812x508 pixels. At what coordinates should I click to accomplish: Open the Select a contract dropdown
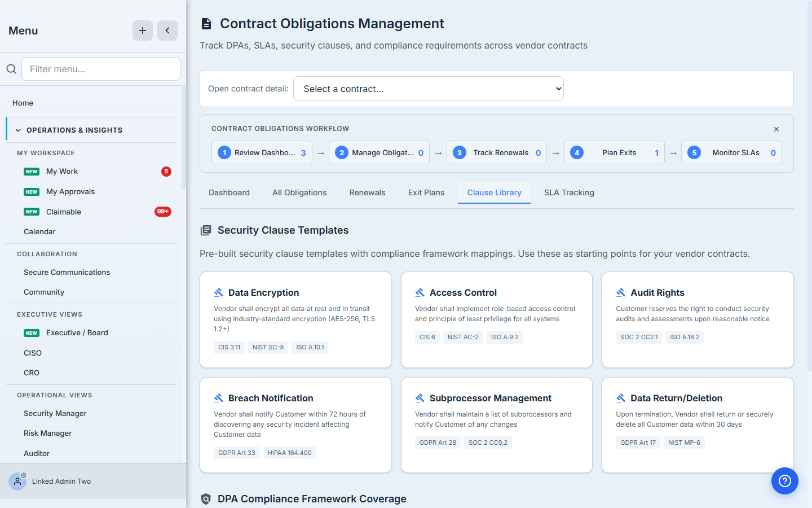click(429, 89)
